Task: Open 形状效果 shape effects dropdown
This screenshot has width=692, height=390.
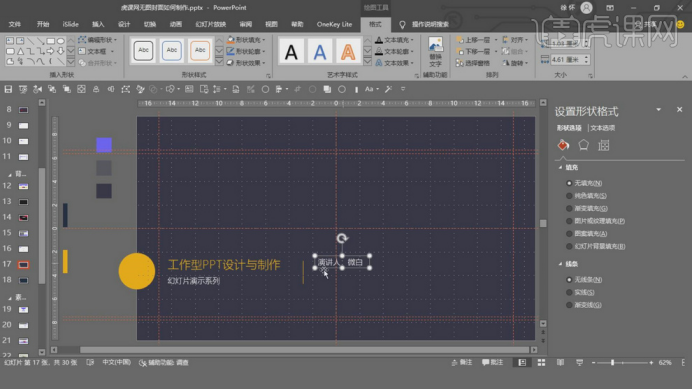Action: [246, 63]
